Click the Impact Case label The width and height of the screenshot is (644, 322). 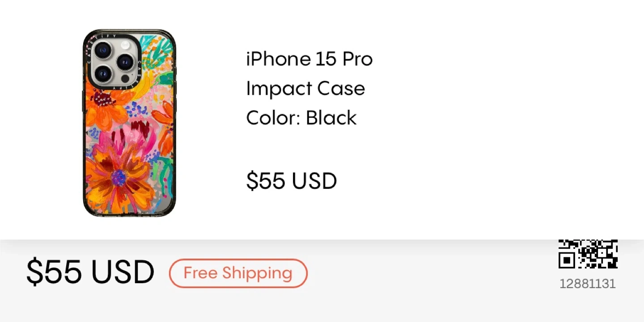click(305, 88)
